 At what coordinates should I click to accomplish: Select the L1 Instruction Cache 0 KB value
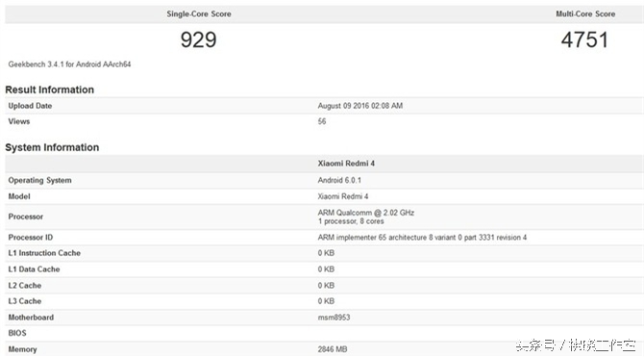click(x=326, y=253)
